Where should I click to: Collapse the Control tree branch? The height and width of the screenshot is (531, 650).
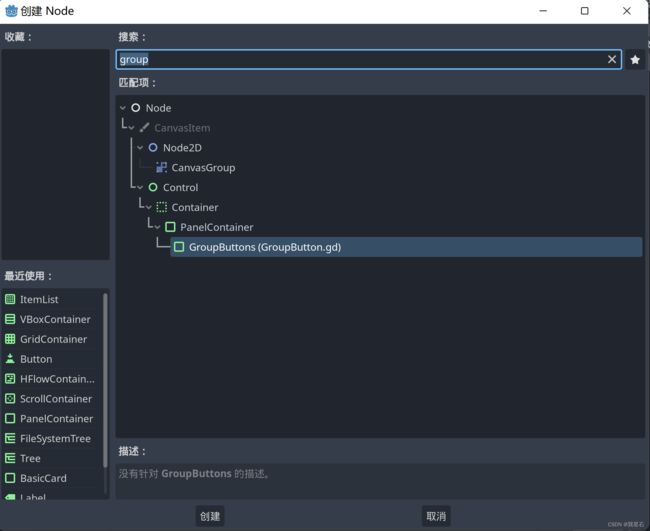(140, 187)
